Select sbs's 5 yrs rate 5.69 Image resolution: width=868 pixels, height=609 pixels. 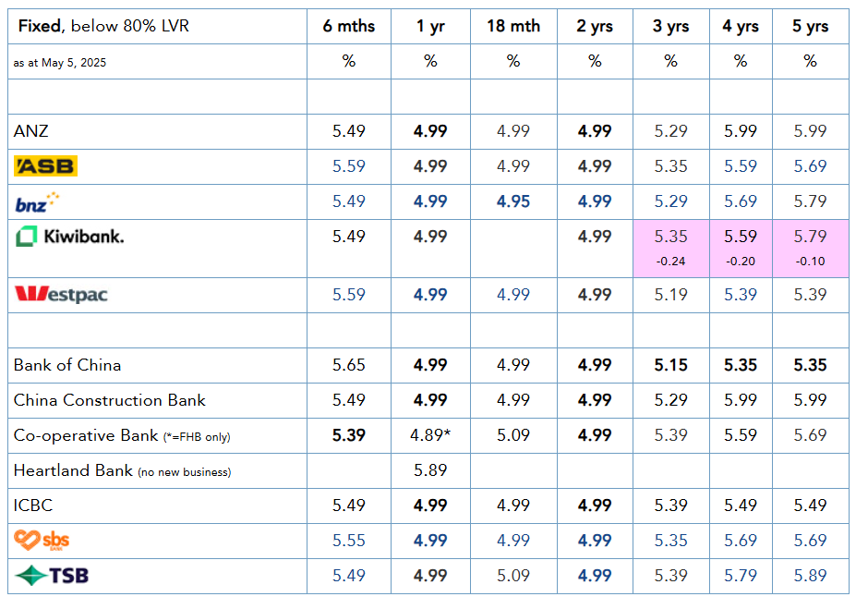coord(811,541)
